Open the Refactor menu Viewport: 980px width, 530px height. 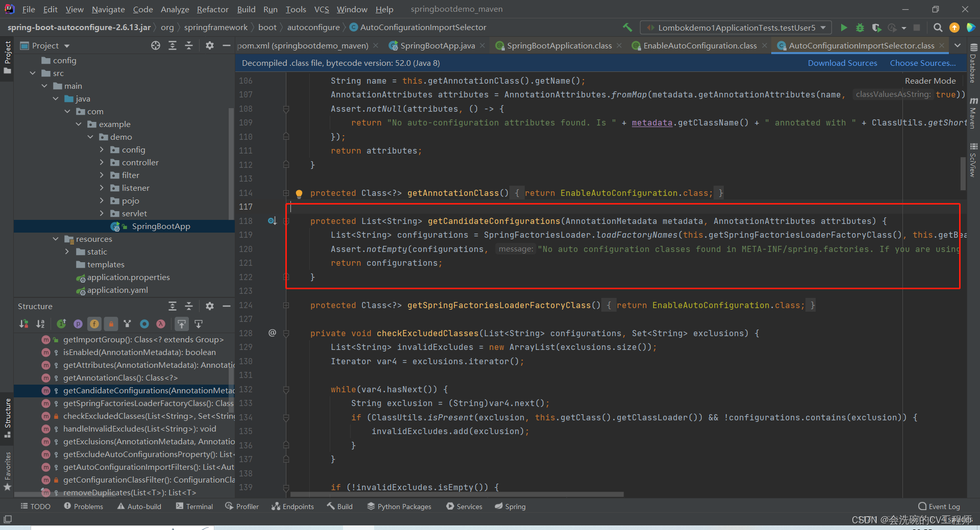pyautogui.click(x=212, y=9)
